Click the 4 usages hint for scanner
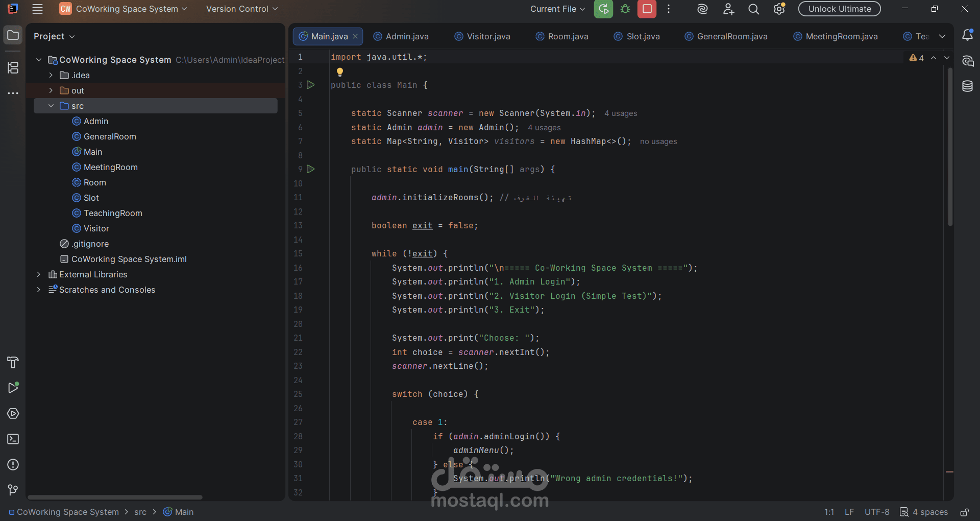 pos(621,113)
